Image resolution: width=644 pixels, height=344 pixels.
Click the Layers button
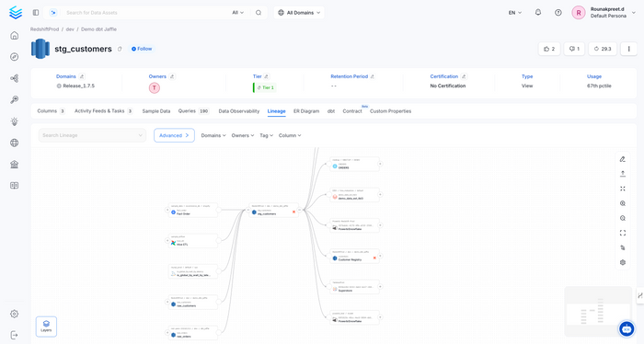click(46, 327)
